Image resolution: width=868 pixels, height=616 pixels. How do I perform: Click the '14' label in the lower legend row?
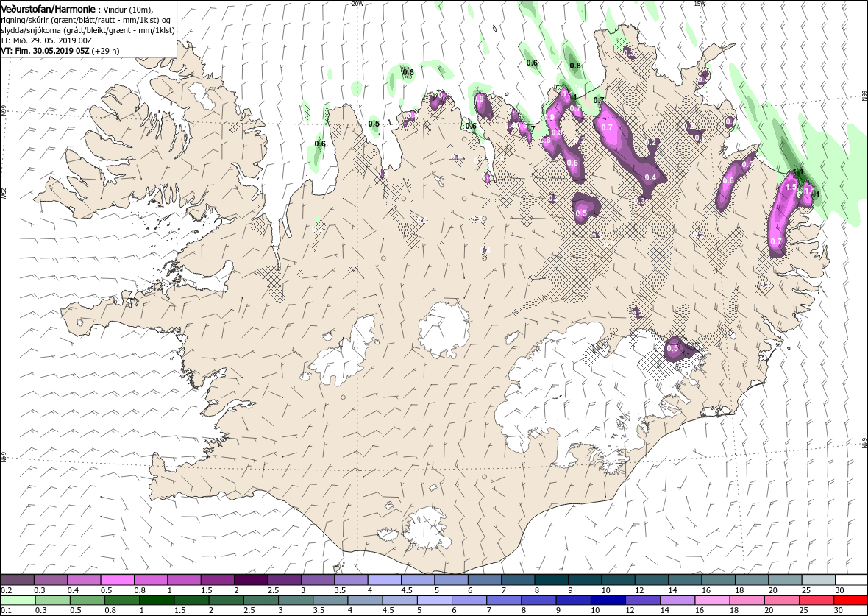point(665,610)
